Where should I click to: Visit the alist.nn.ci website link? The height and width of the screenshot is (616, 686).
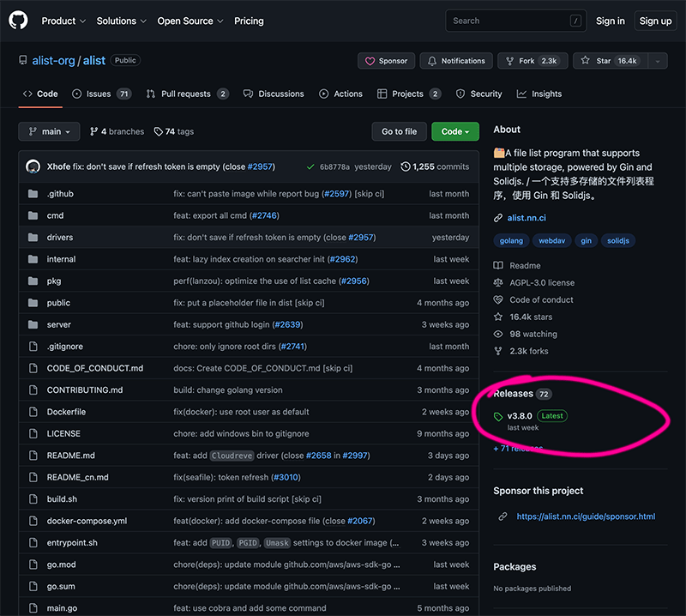527,218
